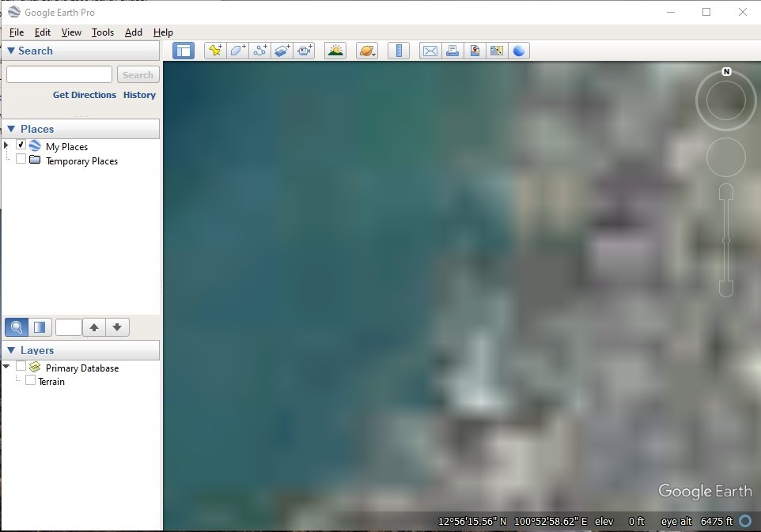Image resolution: width=761 pixels, height=532 pixels.
Task: Uncheck the My Places checkbox
Action: tap(21, 145)
